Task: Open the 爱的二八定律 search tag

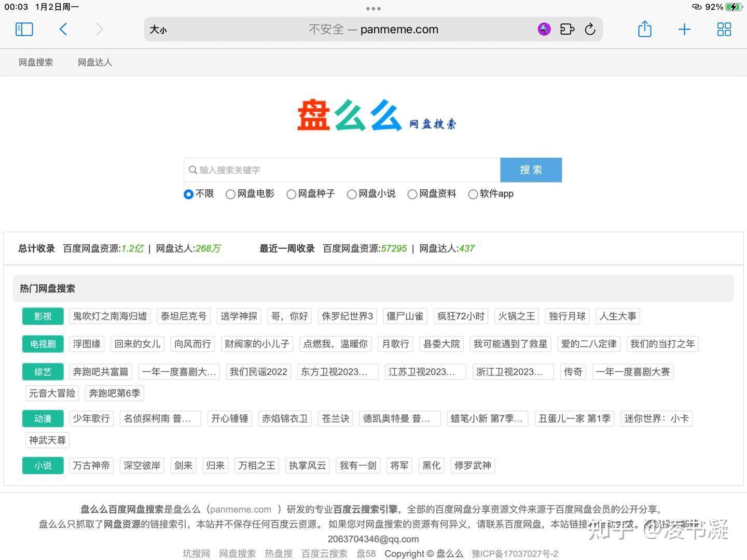Action: tap(589, 344)
